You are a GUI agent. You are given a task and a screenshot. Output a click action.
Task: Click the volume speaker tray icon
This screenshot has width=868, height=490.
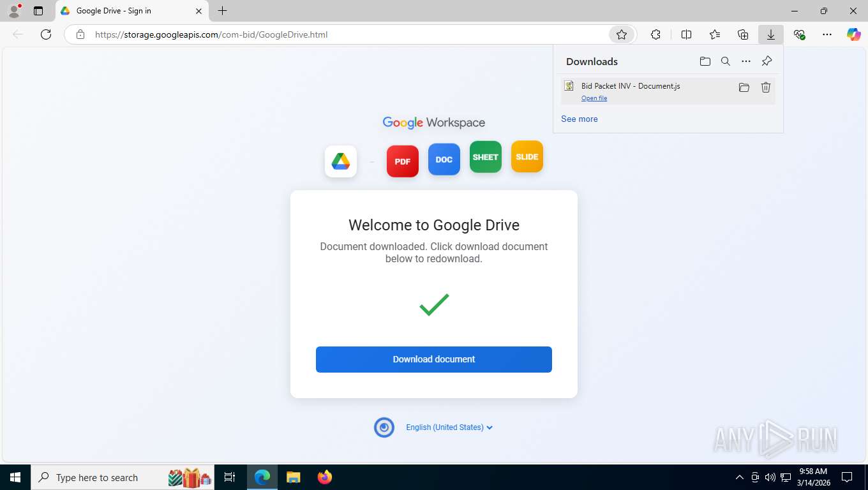point(770,477)
